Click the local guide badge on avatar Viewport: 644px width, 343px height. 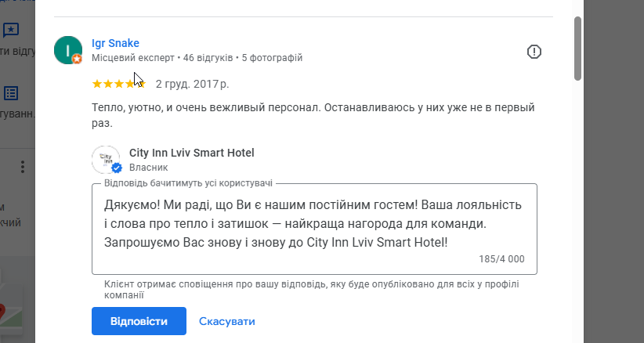(x=77, y=59)
